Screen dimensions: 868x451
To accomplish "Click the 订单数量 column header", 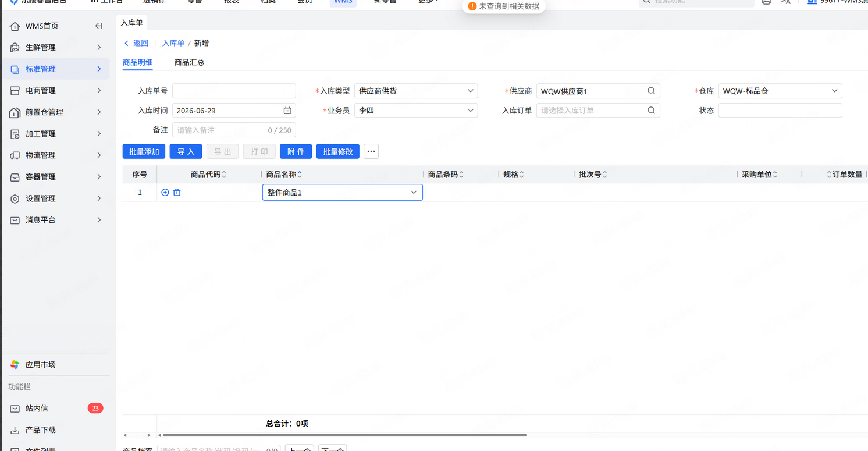I will coord(847,175).
